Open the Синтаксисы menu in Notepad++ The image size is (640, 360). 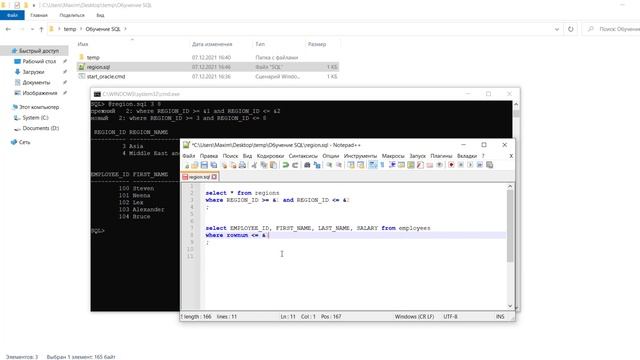pos(303,156)
